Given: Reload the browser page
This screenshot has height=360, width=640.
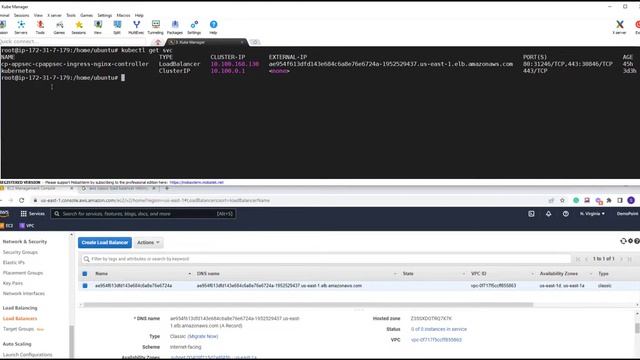Looking at the screenshot, I should click(x=22, y=200).
